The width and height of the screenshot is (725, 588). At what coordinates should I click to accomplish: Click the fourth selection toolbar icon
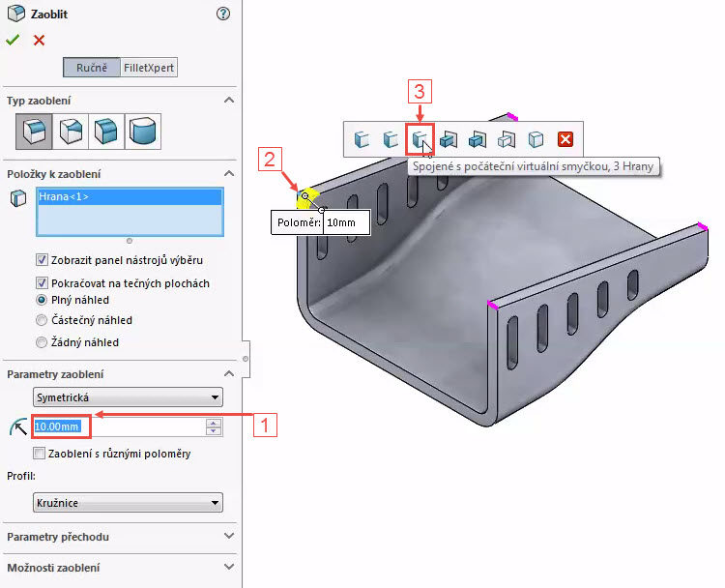click(x=449, y=139)
